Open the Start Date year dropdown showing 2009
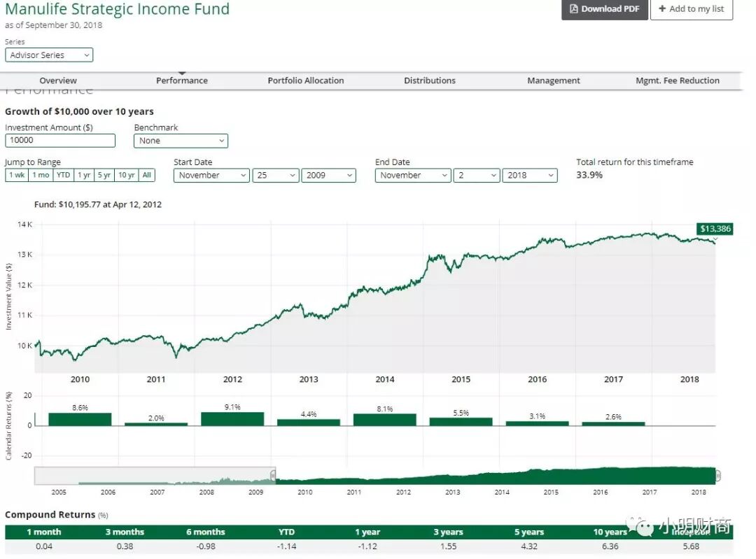Viewport: 756px width, 559px height. click(329, 176)
